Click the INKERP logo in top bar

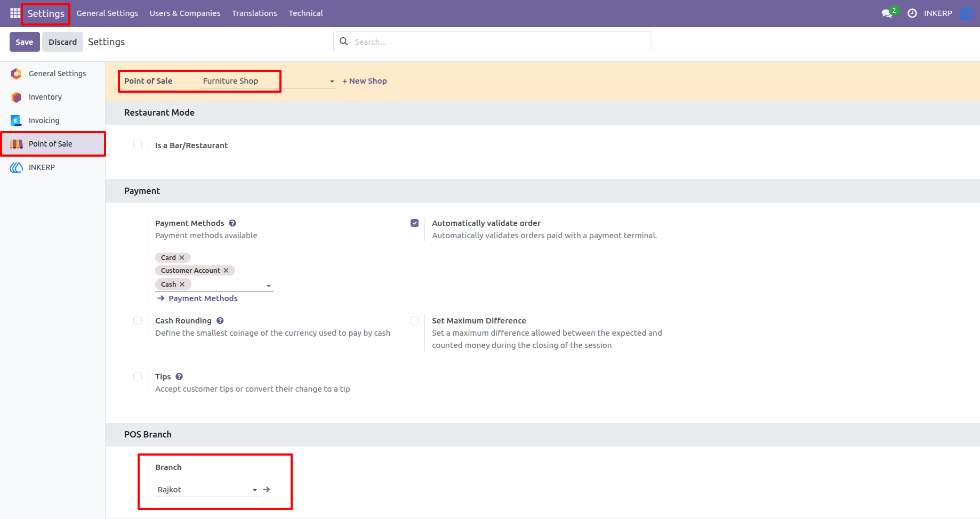(967, 13)
